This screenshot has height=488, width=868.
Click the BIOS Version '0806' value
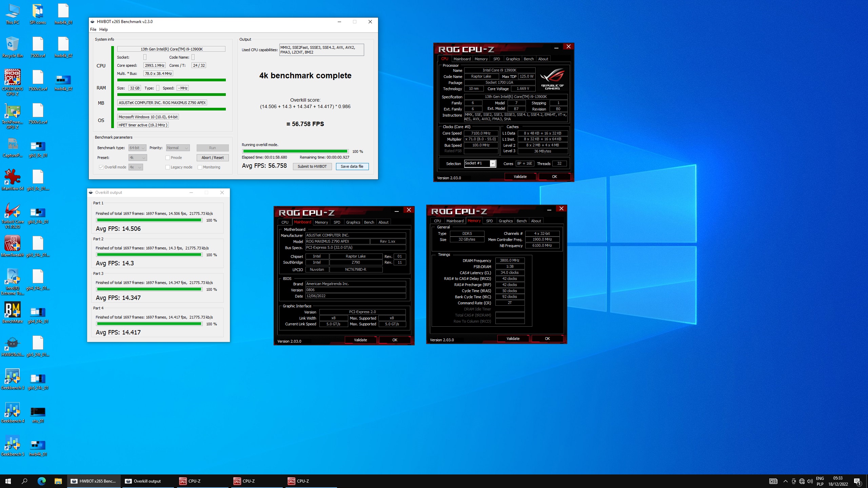pos(356,290)
